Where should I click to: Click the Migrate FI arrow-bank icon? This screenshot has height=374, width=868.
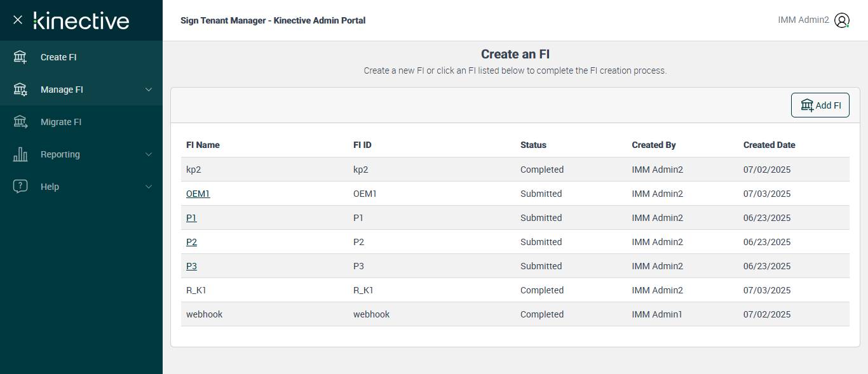[20, 122]
